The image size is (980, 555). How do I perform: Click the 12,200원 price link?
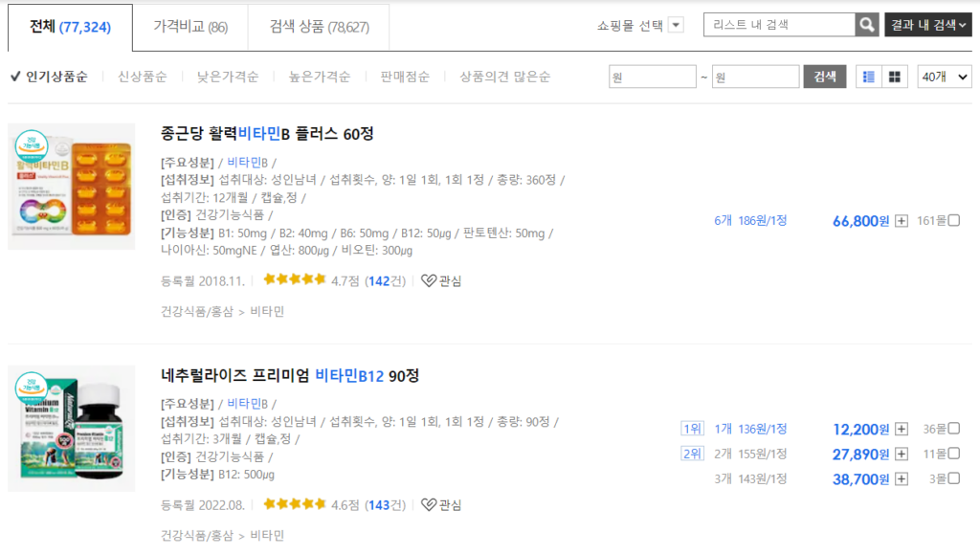[x=860, y=430]
